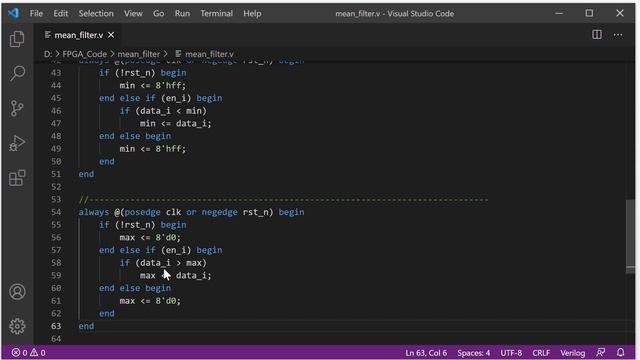This screenshot has width=640, height=360.
Task: Maximize the Visual Studio Code window
Action: tap(589, 13)
